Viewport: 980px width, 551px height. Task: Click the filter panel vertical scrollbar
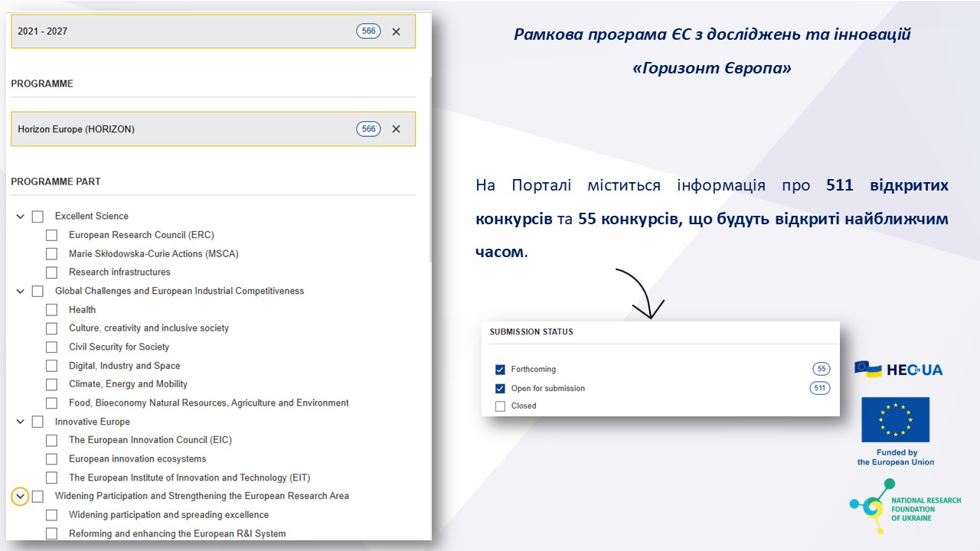click(430, 168)
